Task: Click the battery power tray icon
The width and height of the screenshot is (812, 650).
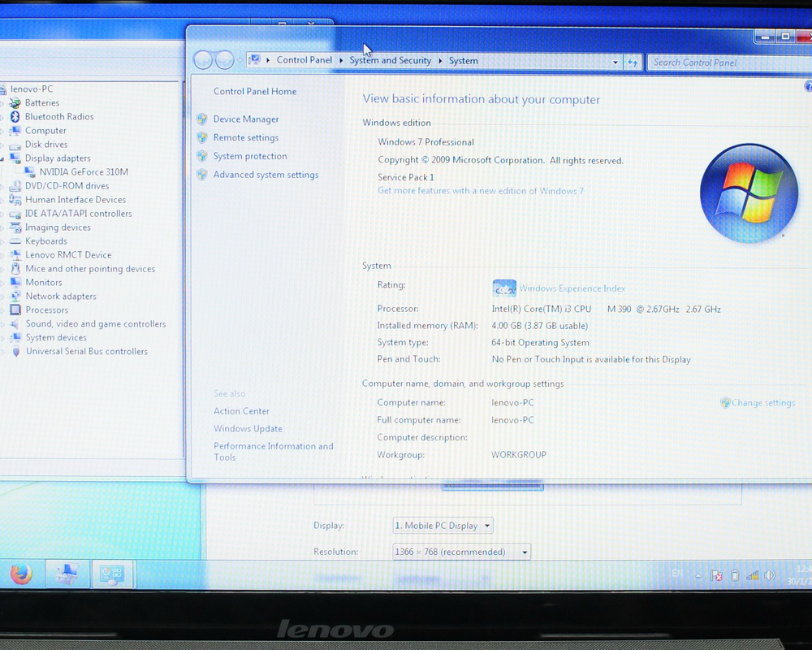Action: pos(734,574)
